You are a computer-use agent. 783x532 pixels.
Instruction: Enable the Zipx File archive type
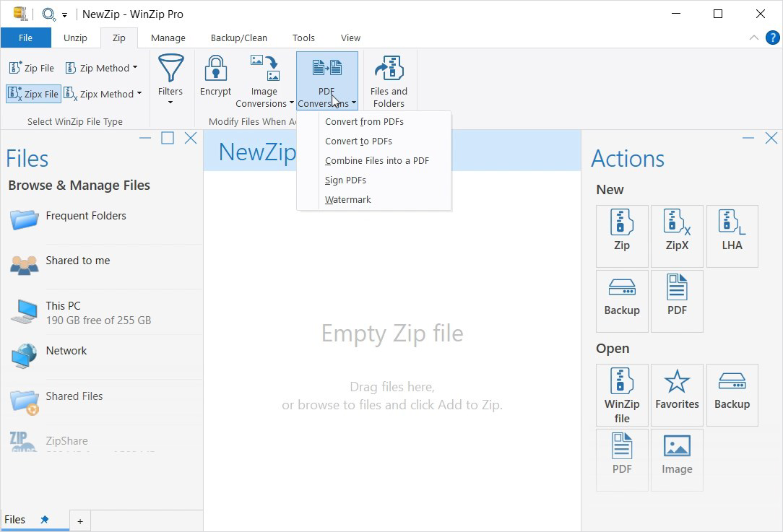pyautogui.click(x=33, y=94)
